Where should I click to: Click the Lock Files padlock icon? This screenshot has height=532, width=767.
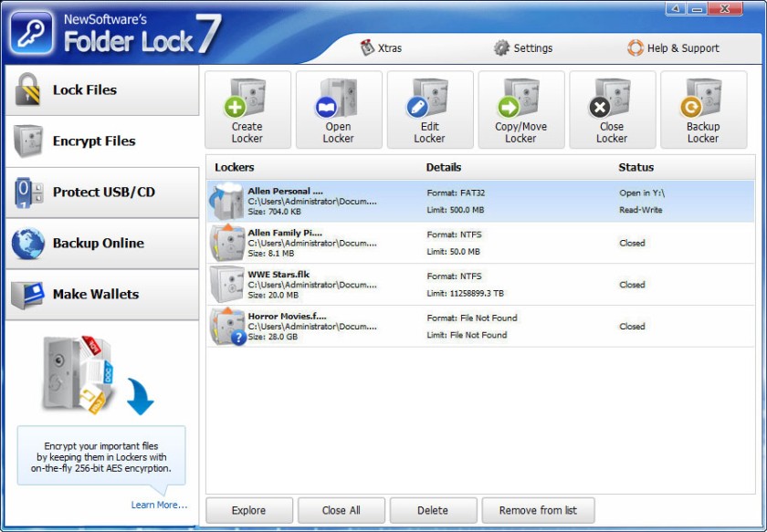click(27, 89)
